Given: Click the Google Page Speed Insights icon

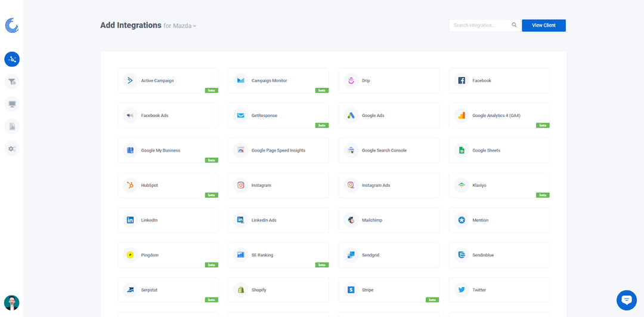Looking at the screenshot, I should click(241, 150).
